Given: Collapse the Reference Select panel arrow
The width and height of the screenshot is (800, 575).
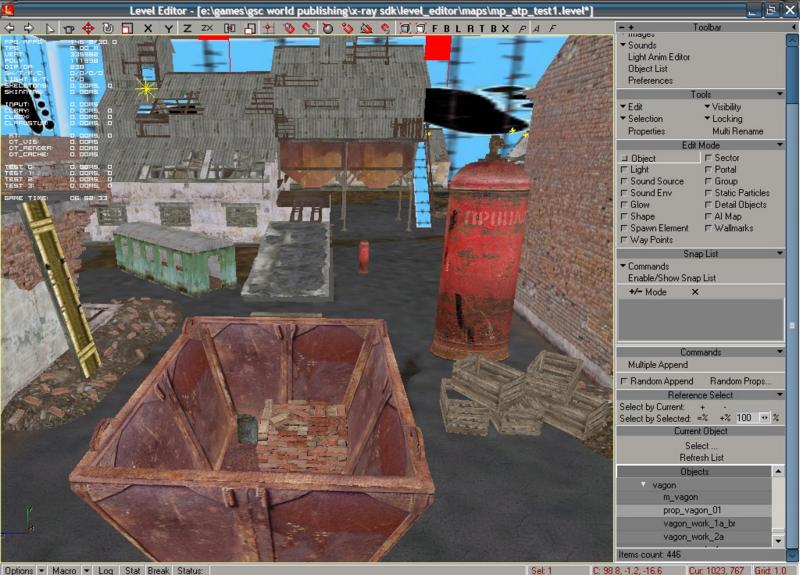Looking at the screenshot, I should [x=780, y=395].
